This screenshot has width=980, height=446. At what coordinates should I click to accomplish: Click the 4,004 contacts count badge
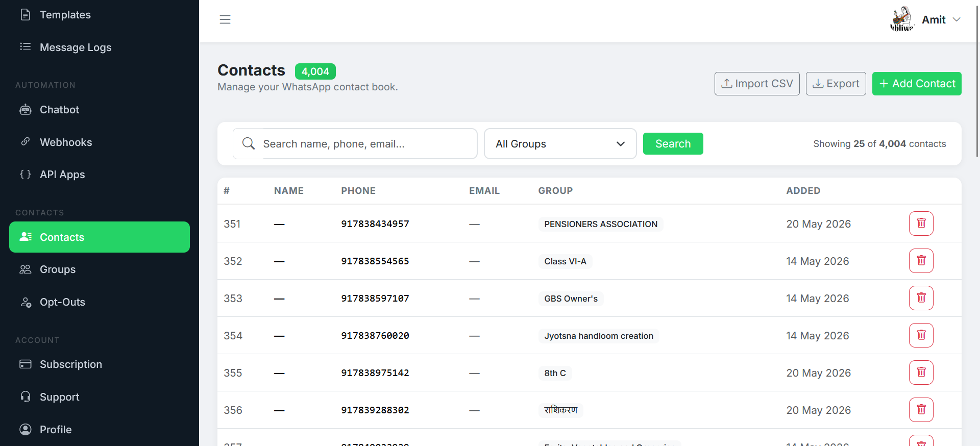point(315,71)
